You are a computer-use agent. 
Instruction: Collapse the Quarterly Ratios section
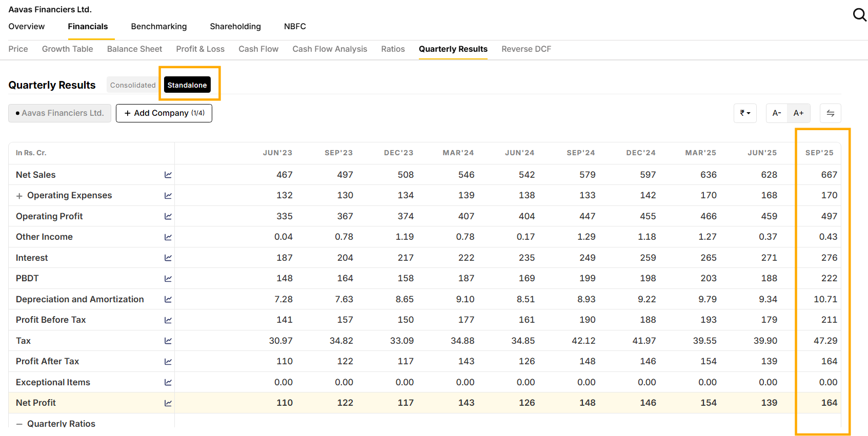pos(19,424)
